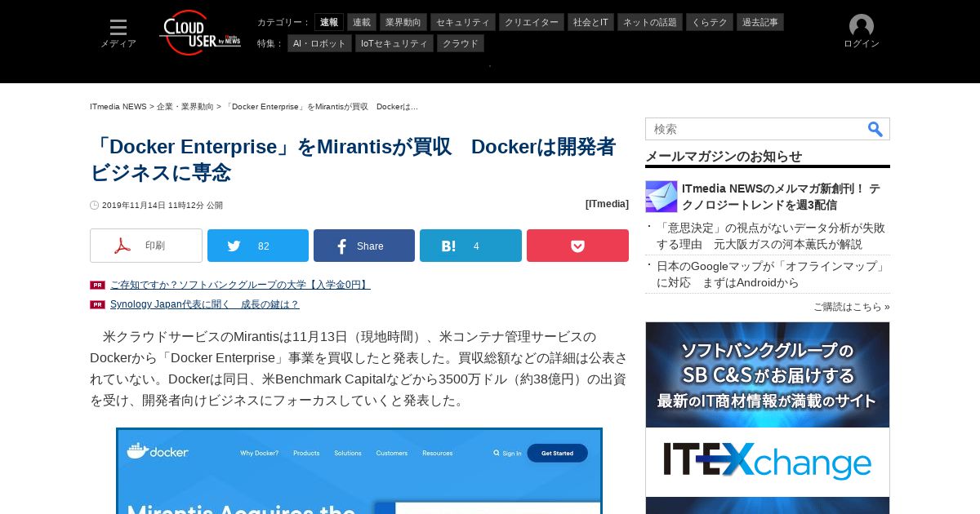Open PR link Synology Japan代表に聞く
The width and height of the screenshot is (980, 514).
[205, 304]
